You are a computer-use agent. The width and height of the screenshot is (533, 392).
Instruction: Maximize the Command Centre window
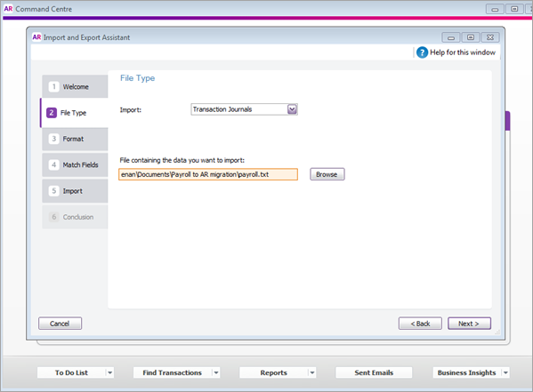coord(514,9)
